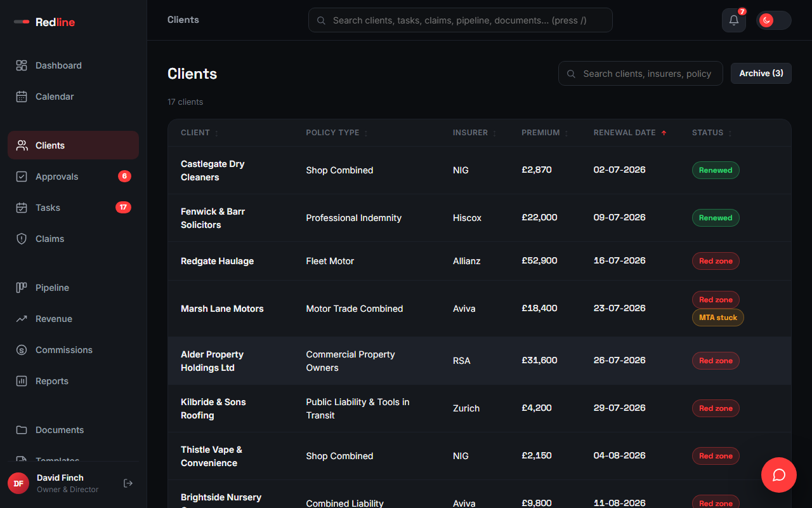Click Public Liability & Tools in Transit
The width and height of the screenshot is (812, 508).
[358, 408]
